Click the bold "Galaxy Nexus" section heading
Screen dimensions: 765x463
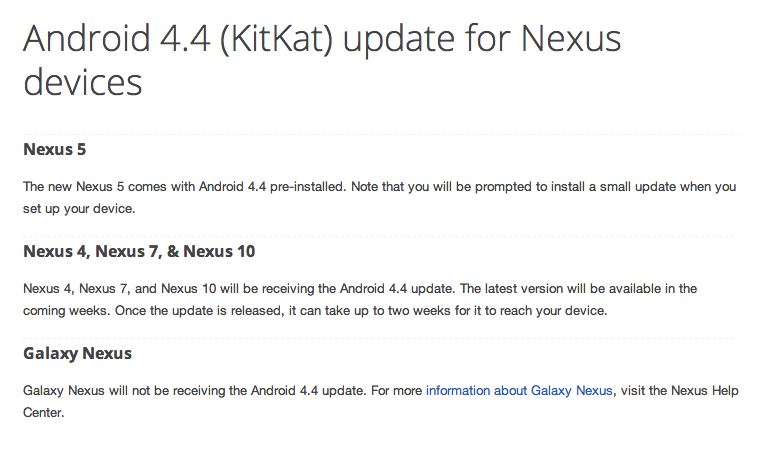click(77, 353)
